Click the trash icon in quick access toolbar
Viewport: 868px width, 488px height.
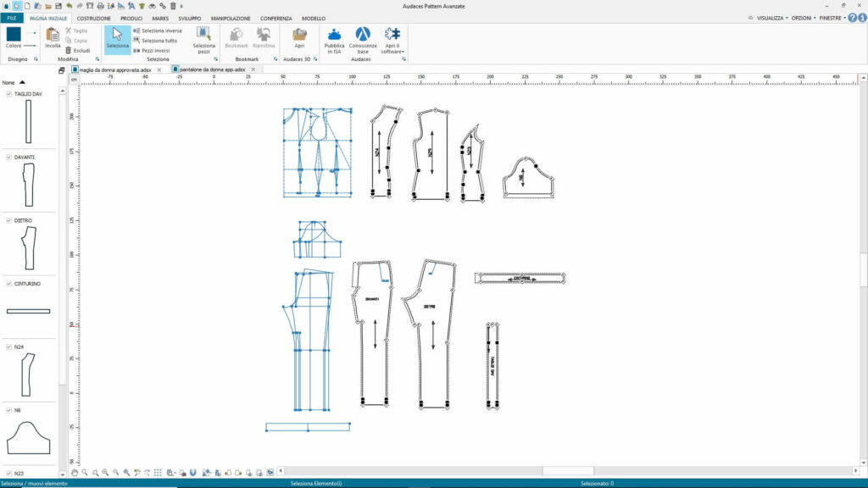pyautogui.click(x=173, y=6)
